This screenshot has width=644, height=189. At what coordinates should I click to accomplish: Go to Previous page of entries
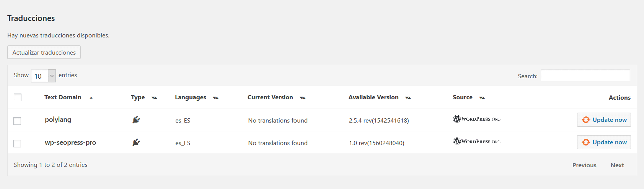point(584,165)
